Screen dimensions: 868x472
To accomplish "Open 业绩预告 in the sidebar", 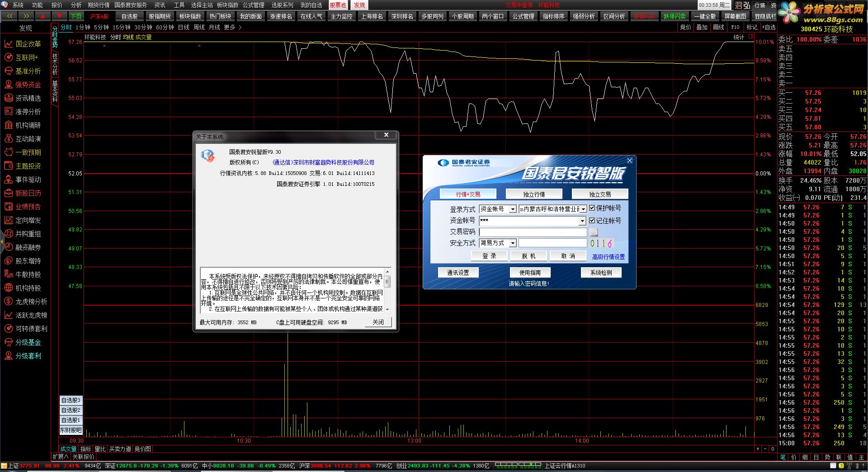I will point(23,207).
